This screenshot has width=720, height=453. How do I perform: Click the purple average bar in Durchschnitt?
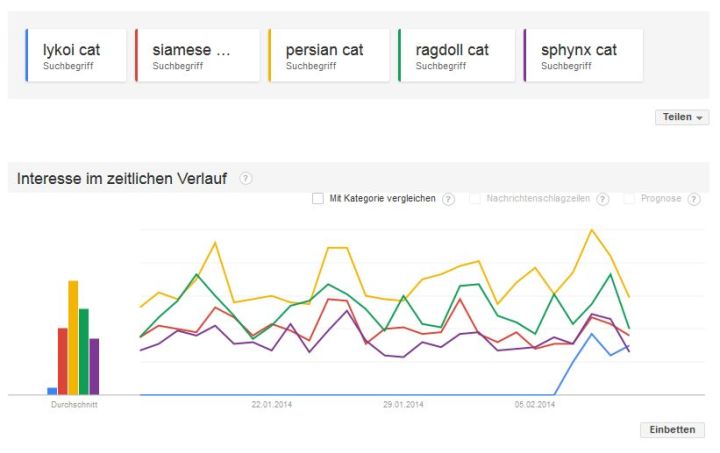pos(94,367)
